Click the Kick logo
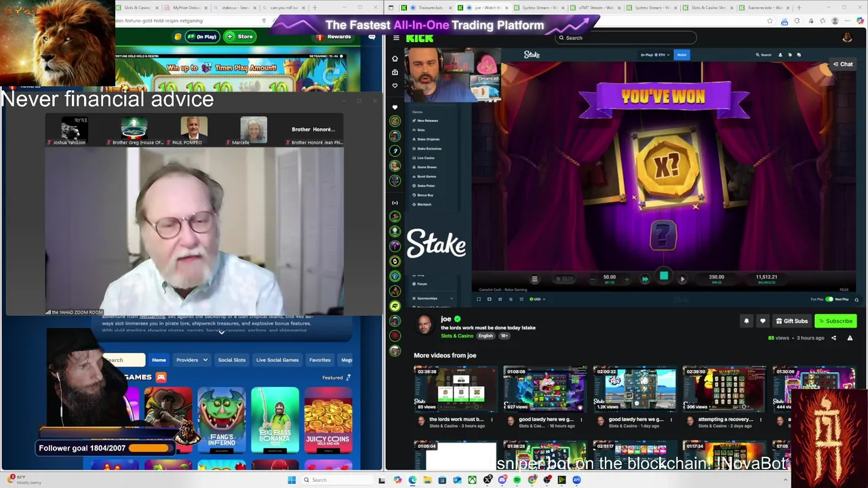The width and height of the screenshot is (868, 488). coord(419,38)
